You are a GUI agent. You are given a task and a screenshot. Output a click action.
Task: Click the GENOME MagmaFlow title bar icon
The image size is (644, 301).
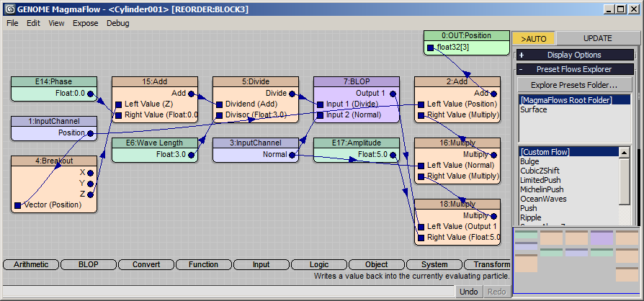pos(9,9)
